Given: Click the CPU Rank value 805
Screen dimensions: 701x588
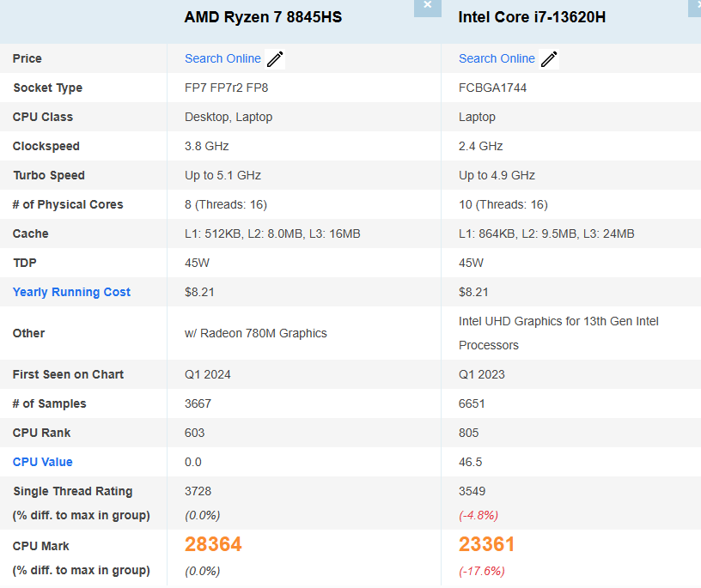Looking at the screenshot, I should [468, 433].
